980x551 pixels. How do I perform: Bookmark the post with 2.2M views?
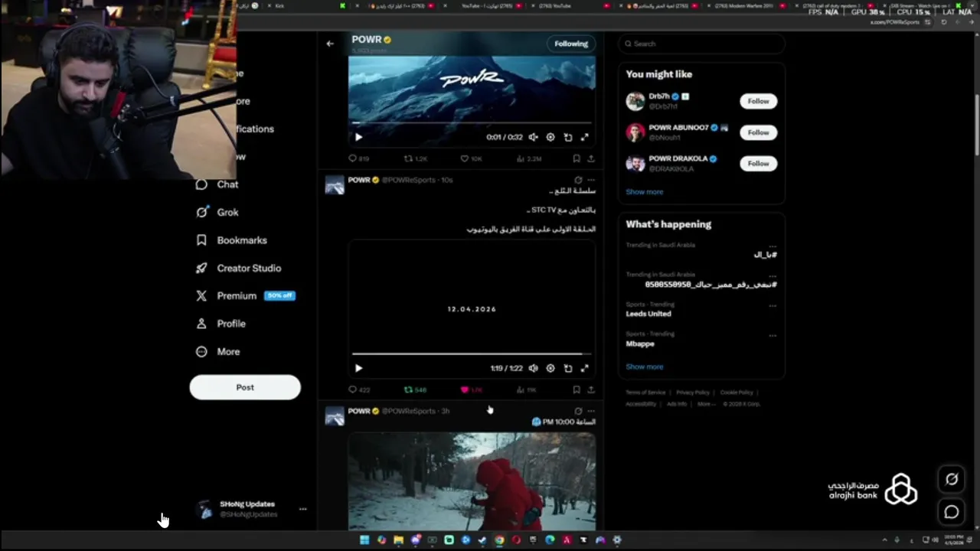pos(577,158)
